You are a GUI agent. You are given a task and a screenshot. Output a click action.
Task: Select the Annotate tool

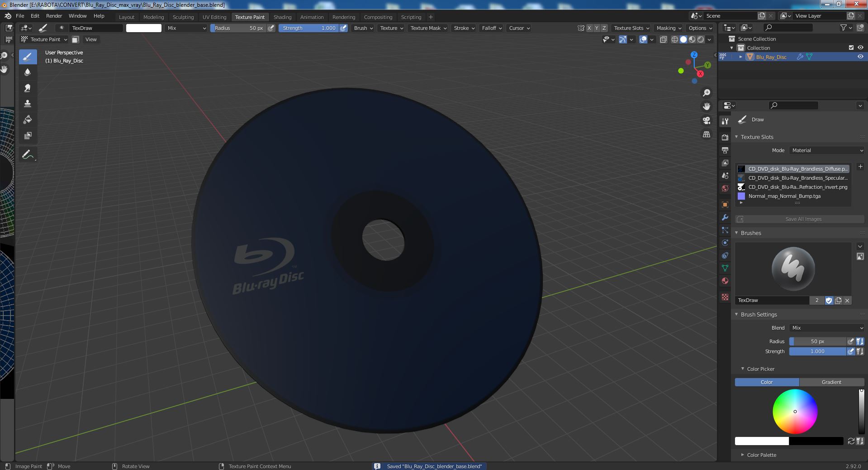(28, 155)
